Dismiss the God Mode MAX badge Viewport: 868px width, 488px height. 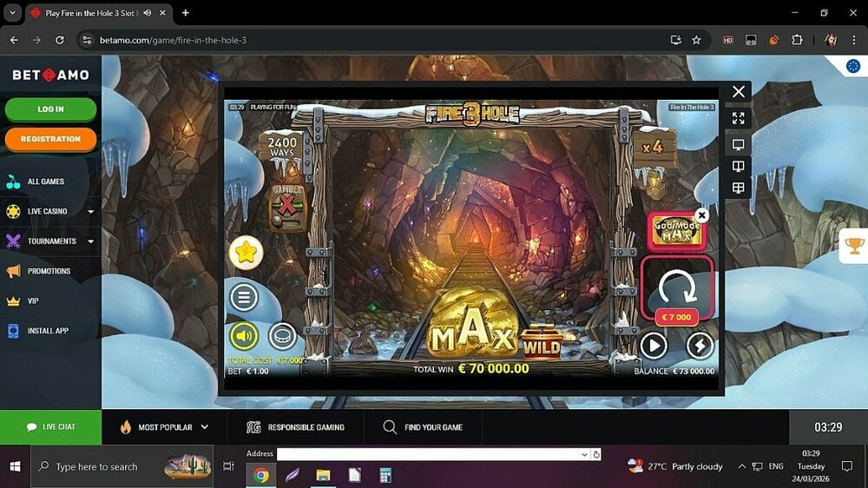[x=702, y=215]
